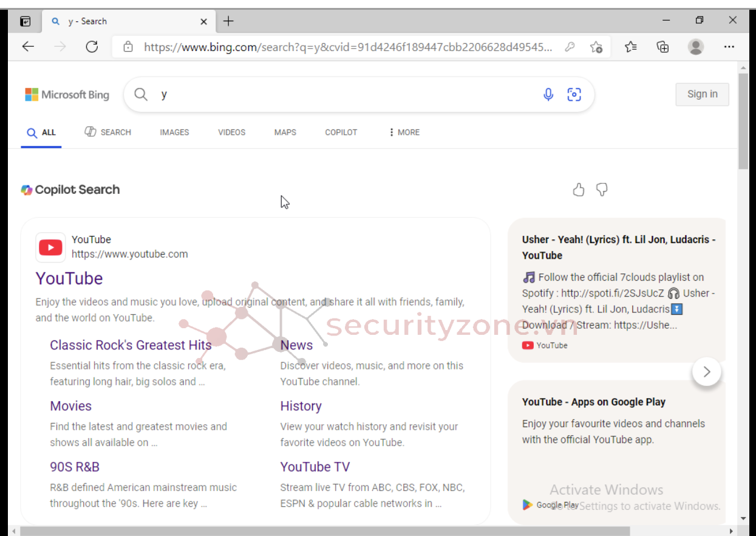Refresh the page with reload icon
Screen dimensions: 756x536
click(x=92, y=47)
